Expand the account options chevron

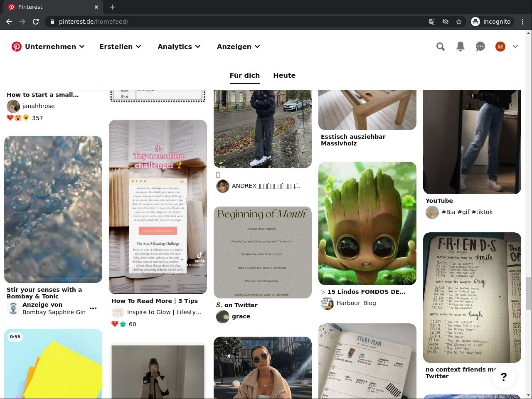[515, 47]
